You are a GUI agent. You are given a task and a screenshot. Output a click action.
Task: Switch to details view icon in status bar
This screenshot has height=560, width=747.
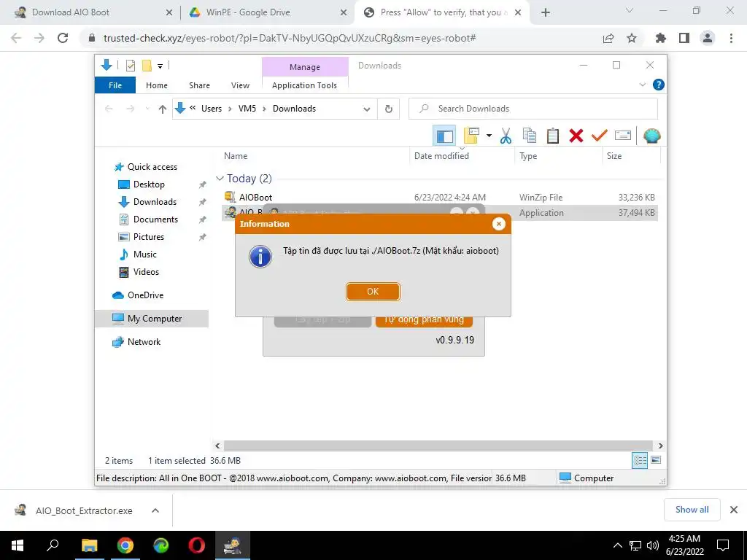[639, 460]
